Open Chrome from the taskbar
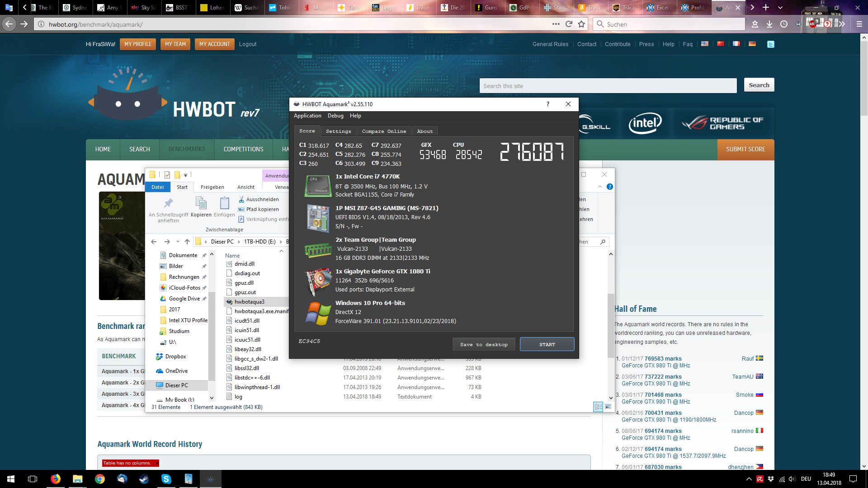This screenshot has height=488, width=868. (x=99, y=479)
